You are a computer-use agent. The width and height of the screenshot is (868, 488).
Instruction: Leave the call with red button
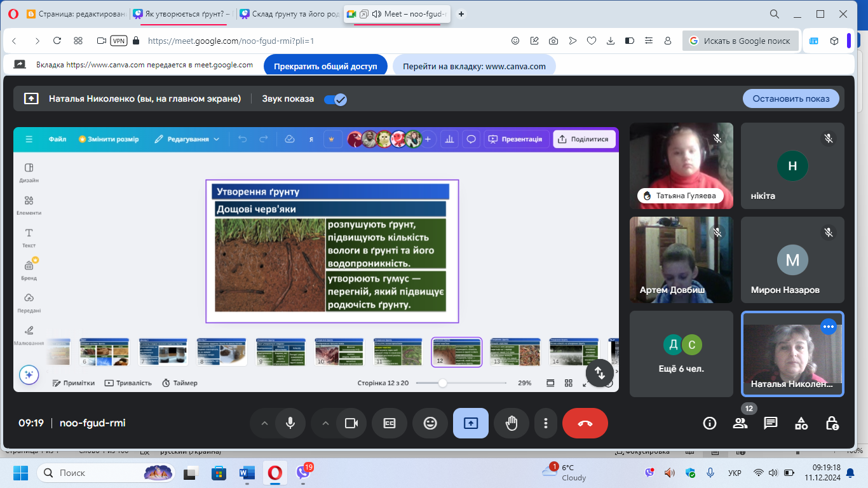(x=585, y=423)
